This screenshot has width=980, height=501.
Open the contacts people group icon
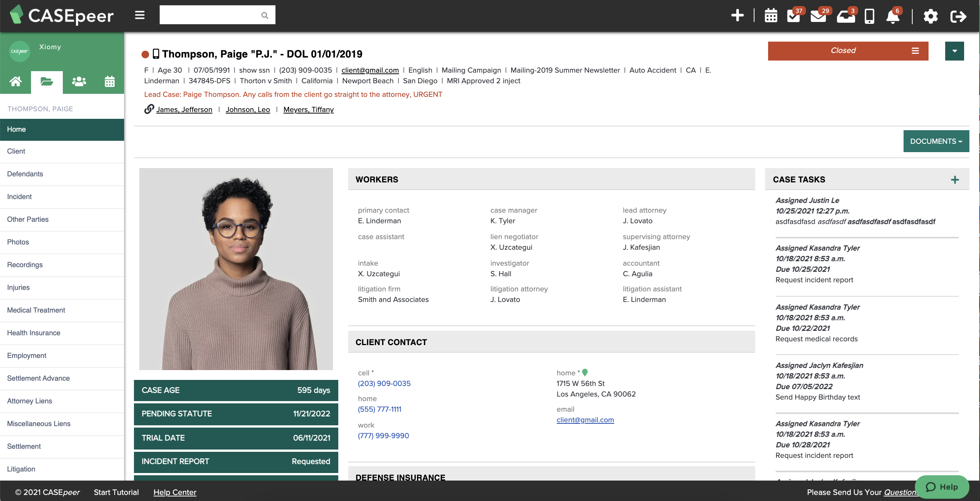tap(79, 81)
